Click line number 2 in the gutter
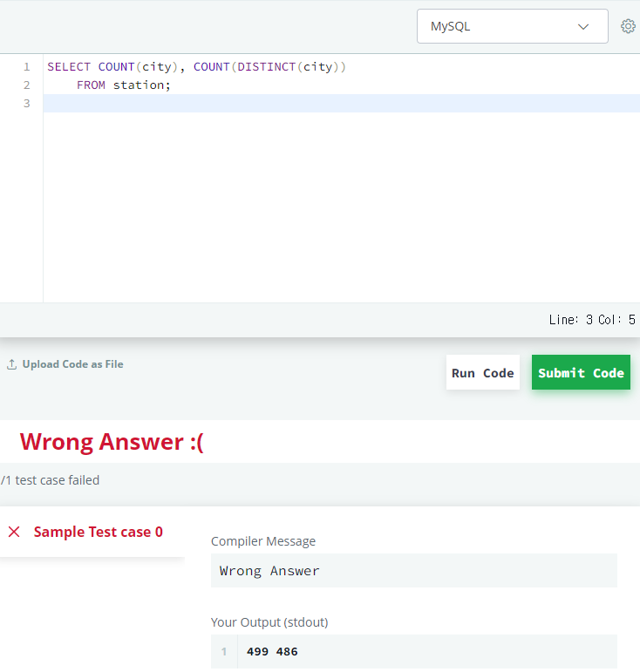 point(26,85)
